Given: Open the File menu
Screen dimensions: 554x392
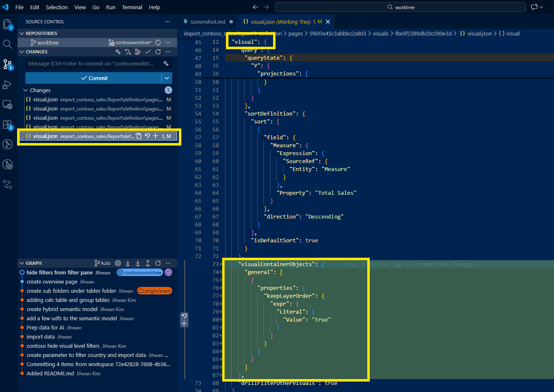Looking at the screenshot, I should tap(20, 7).
